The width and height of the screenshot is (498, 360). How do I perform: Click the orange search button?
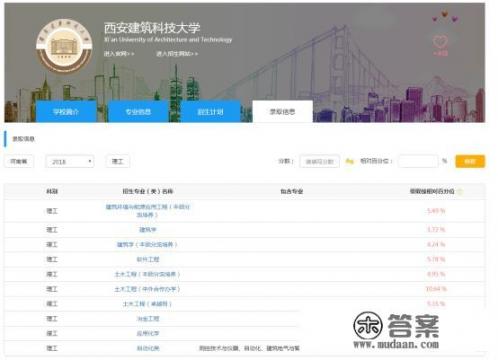(x=470, y=161)
